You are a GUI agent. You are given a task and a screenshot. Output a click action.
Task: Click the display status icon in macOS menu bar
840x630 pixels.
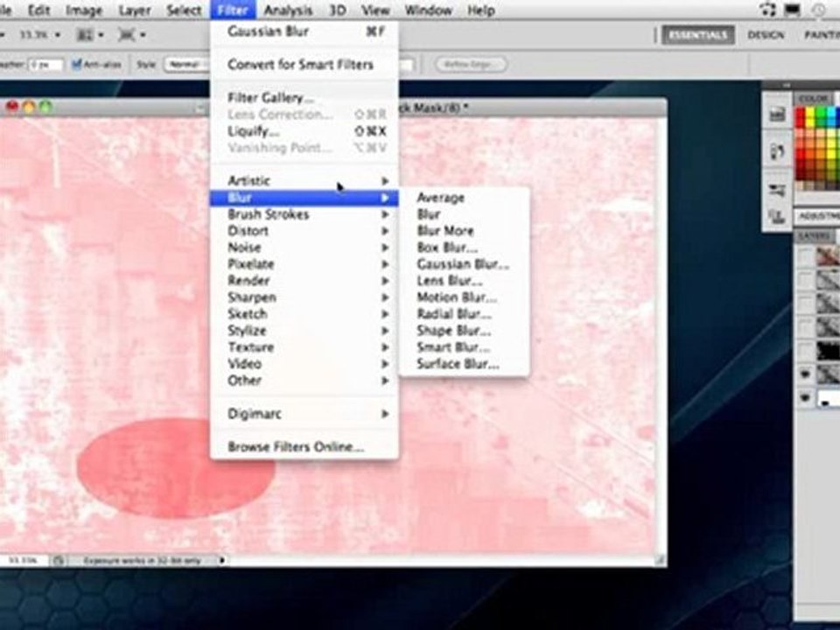coord(793,10)
